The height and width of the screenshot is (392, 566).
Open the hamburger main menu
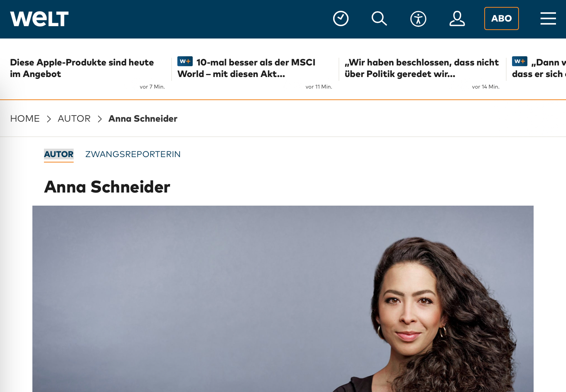point(548,18)
